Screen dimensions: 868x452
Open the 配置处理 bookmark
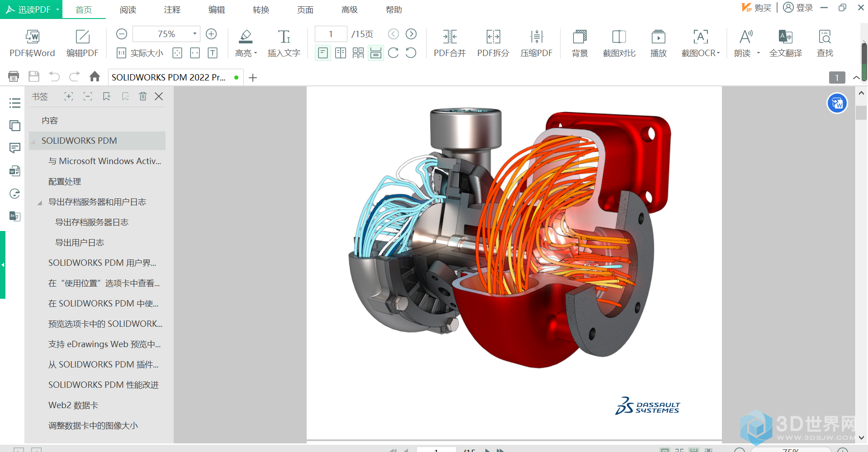point(65,181)
